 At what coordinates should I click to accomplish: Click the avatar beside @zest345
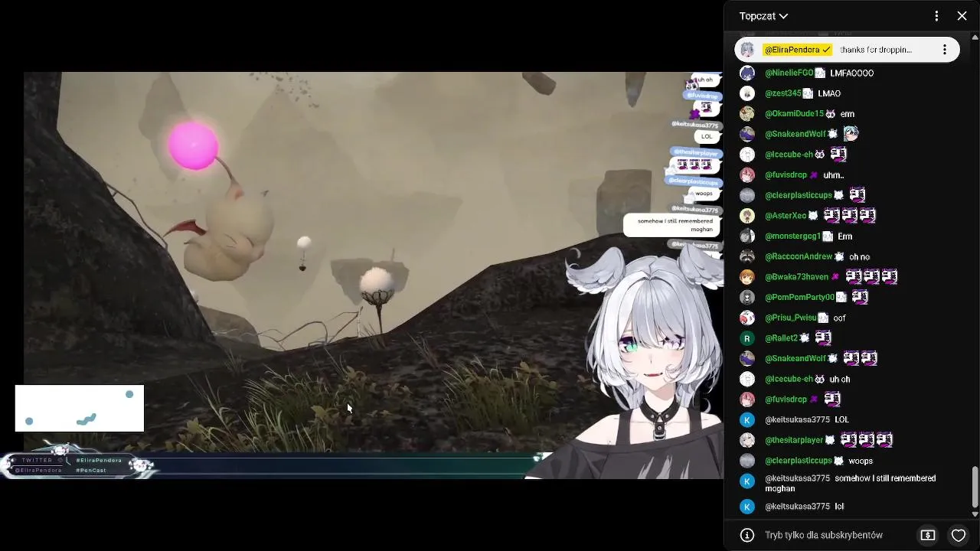(747, 93)
